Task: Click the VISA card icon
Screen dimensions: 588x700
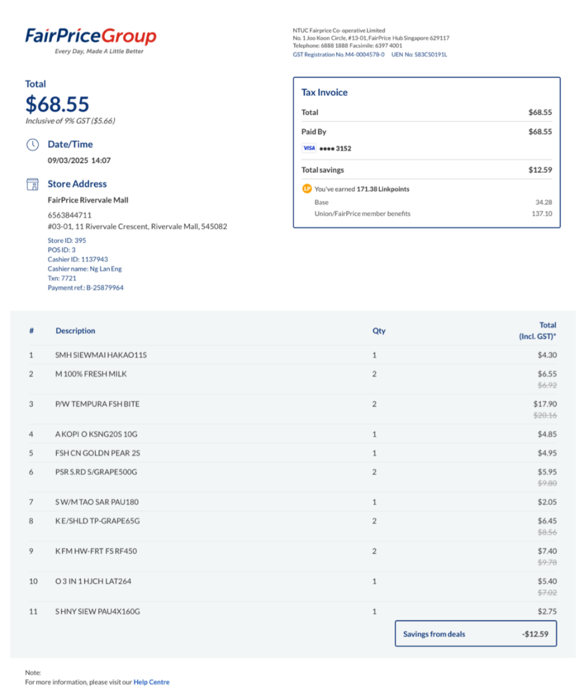Action: coord(309,148)
